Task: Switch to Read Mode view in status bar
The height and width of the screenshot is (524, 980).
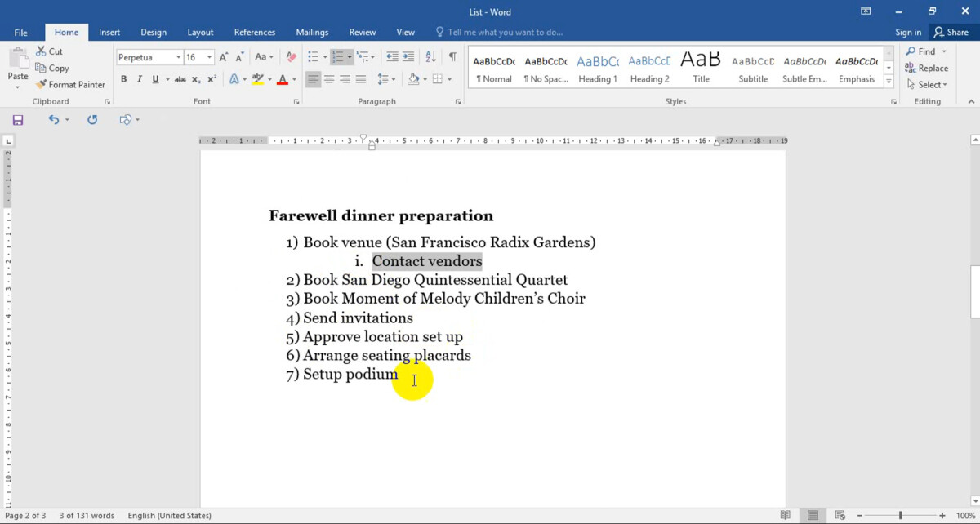Action: coord(785,516)
